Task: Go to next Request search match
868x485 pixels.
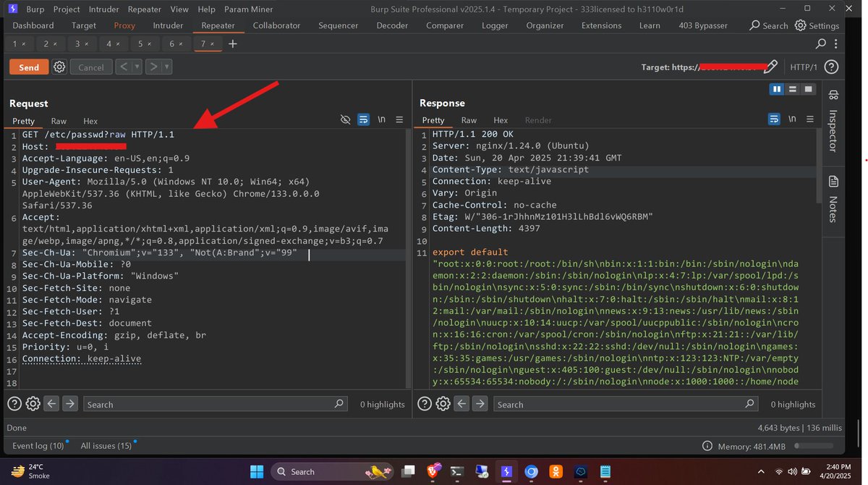Action: (70, 404)
